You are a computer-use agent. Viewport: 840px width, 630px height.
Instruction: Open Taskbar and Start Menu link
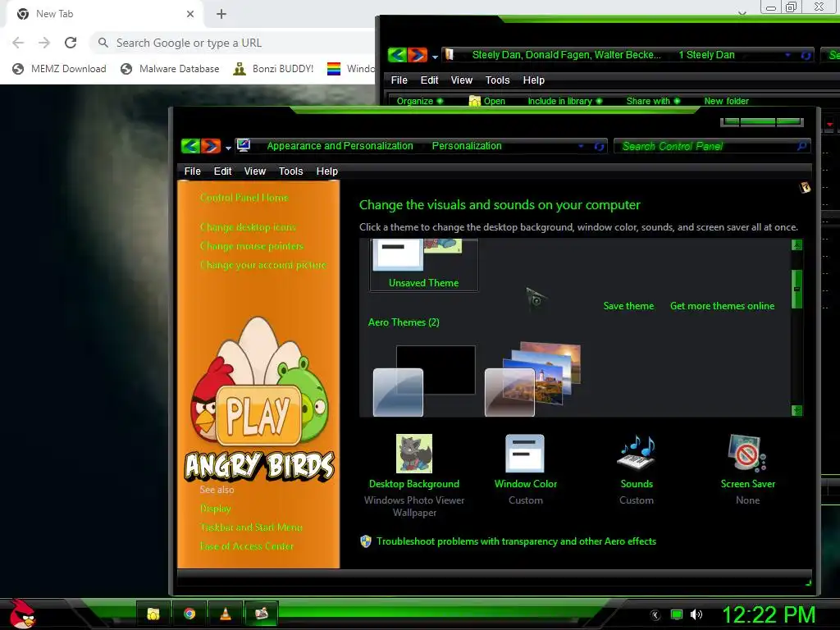pyautogui.click(x=251, y=527)
